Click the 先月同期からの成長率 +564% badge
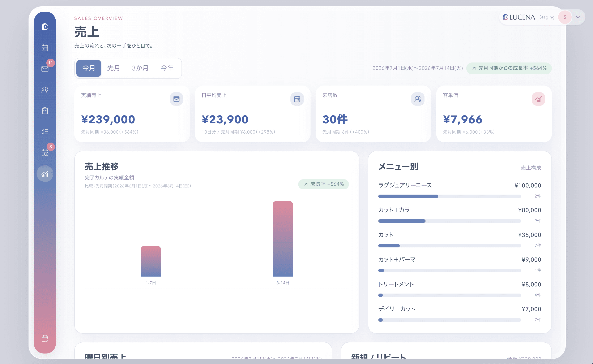The height and width of the screenshot is (364, 593). coord(509,68)
